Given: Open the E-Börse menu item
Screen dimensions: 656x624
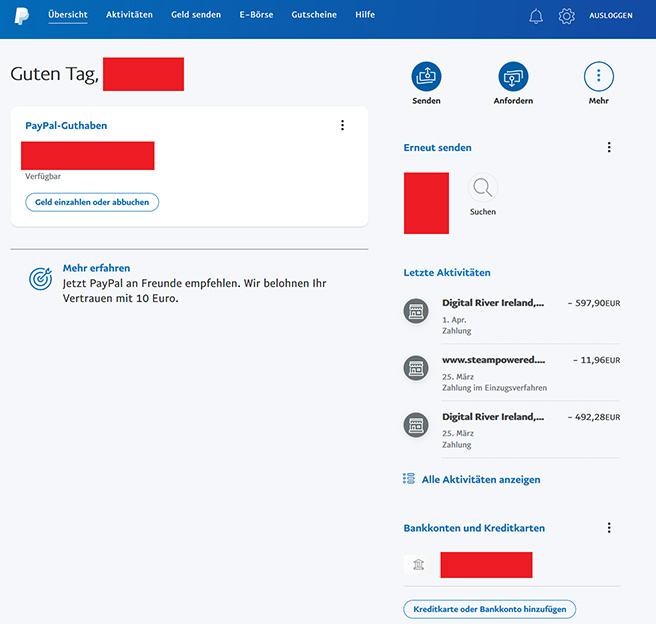Looking at the screenshot, I should click(x=256, y=15).
